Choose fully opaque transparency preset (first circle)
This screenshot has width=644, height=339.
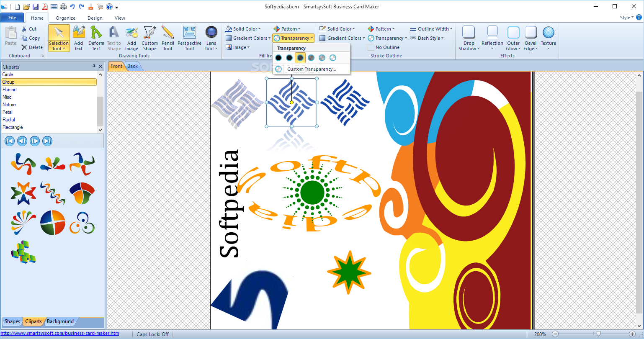tap(278, 58)
